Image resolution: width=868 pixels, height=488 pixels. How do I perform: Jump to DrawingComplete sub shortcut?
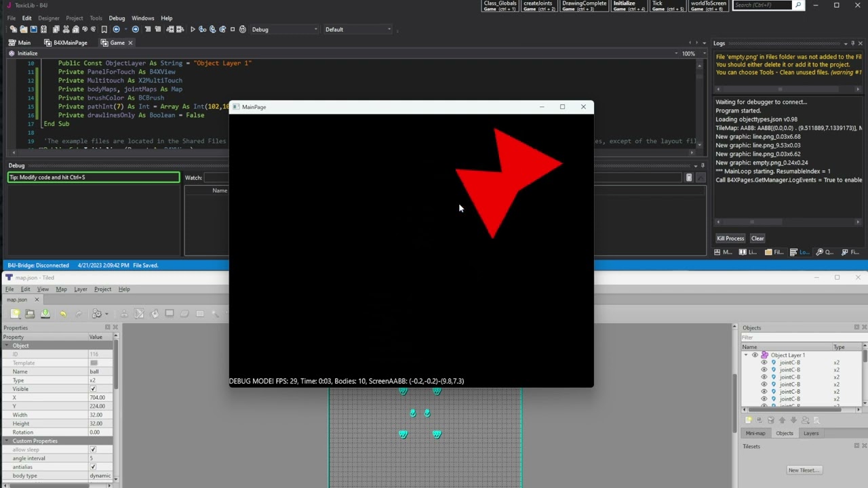coord(584,6)
